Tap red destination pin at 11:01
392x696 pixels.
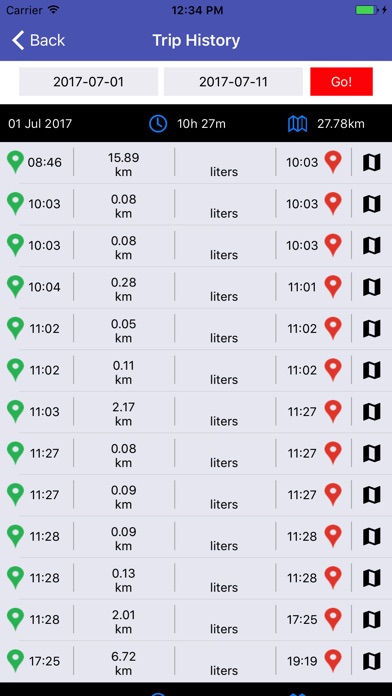(333, 287)
